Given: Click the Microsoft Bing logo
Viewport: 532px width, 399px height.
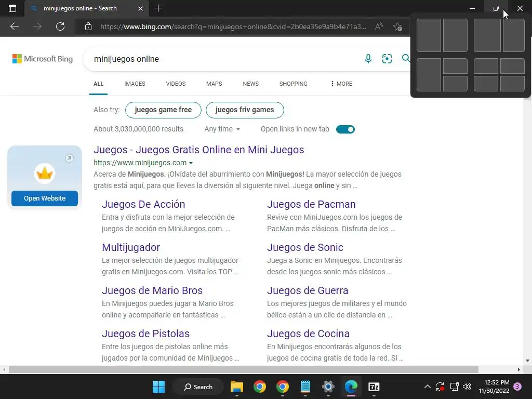Looking at the screenshot, I should pyautogui.click(x=43, y=59).
